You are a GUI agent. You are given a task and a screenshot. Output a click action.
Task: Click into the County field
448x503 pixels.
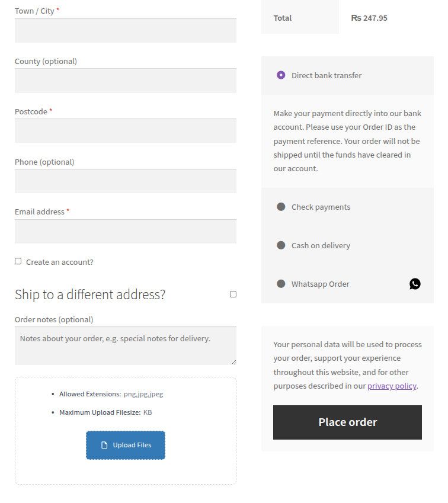(x=126, y=81)
